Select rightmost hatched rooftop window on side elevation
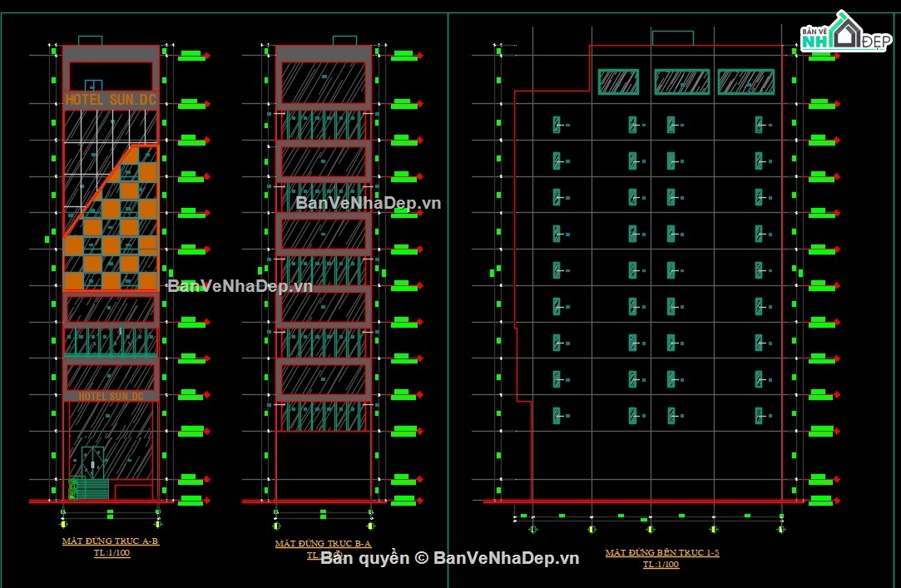 click(746, 82)
